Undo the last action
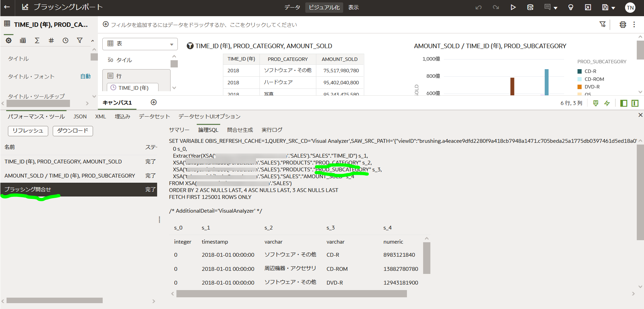 (x=478, y=7)
